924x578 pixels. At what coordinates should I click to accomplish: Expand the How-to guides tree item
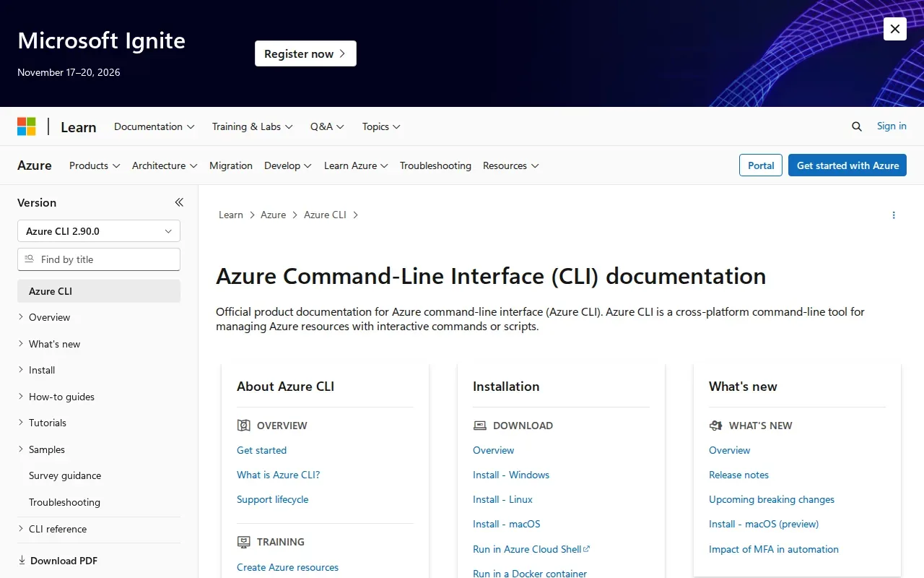coord(99,397)
